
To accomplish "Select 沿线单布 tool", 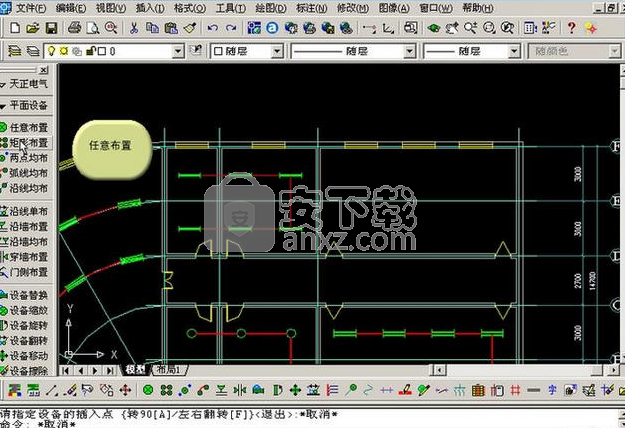I will coord(24,211).
